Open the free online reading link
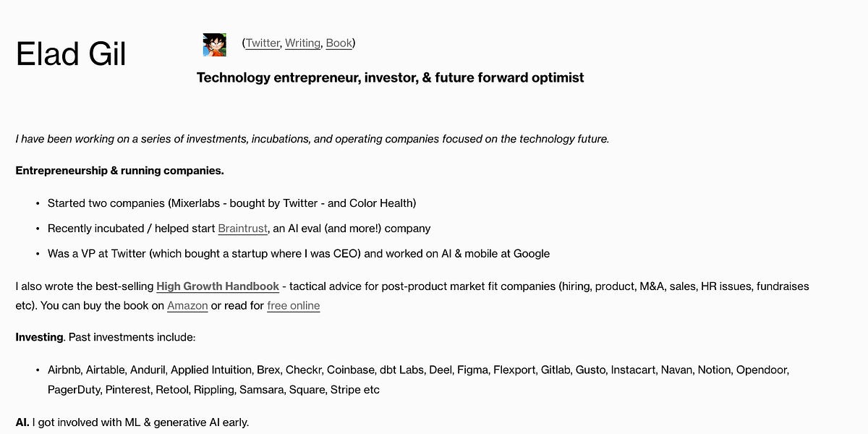Screen dimensions: 868x434 [x=294, y=305]
